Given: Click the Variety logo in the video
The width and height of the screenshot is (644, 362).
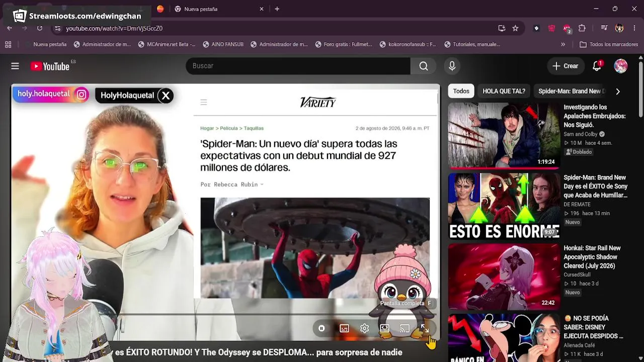Looking at the screenshot, I should pyautogui.click(x=318, y=103).
